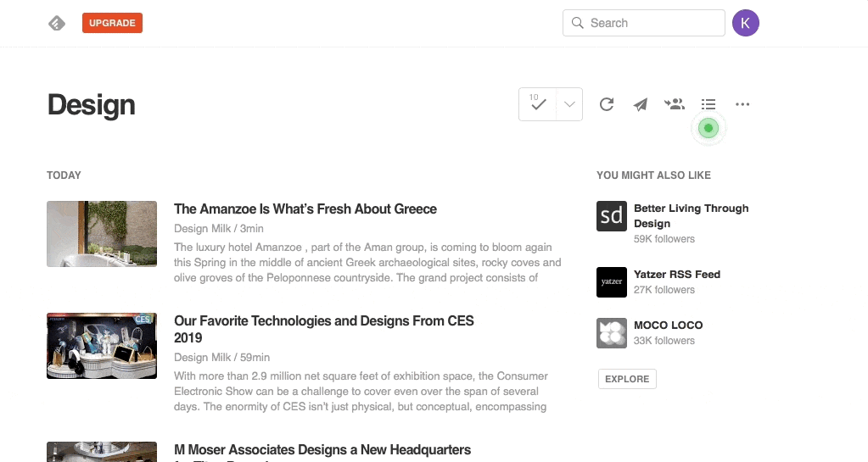Viewport: 868px width, 462px height.
Task: Click the 'Design Milk / 59min' source text
Action: [222, 358]
